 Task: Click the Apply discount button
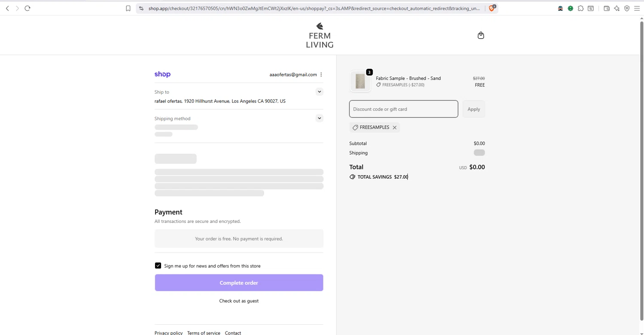pos(474,109)
